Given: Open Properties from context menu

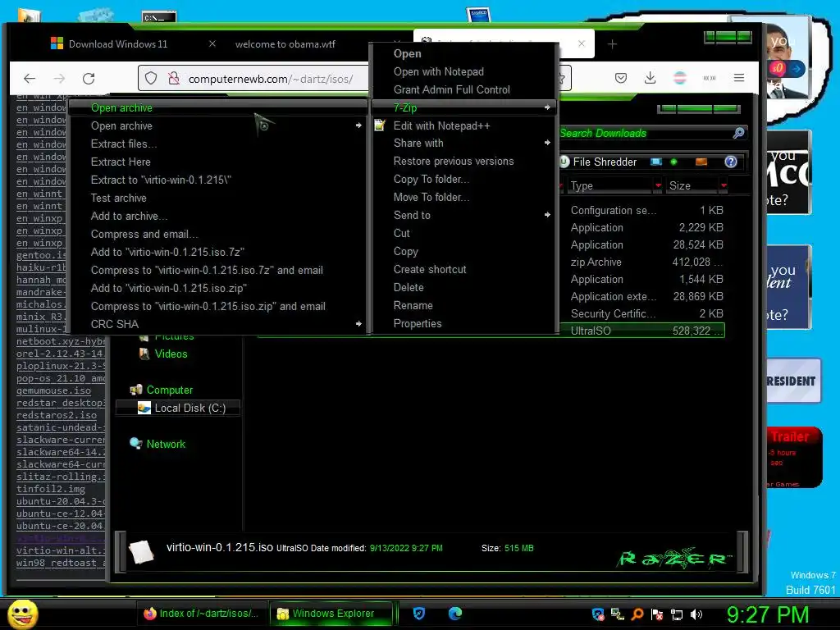Looking at the screenshot, I should click(464, 323).
